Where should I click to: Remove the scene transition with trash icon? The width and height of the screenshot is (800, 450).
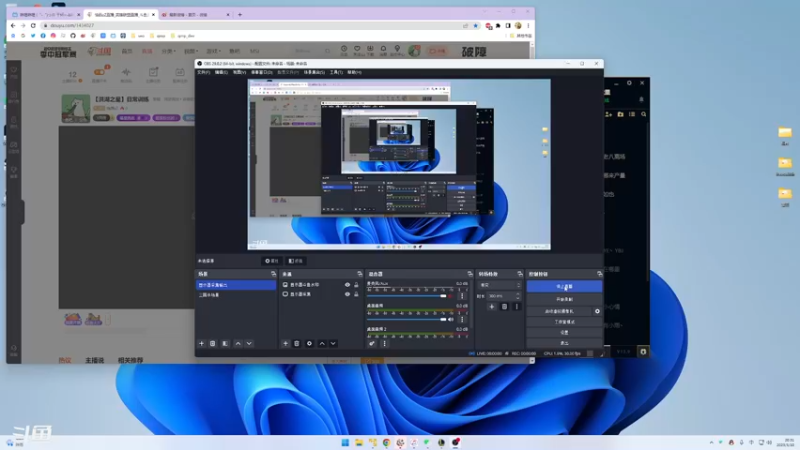504,307
